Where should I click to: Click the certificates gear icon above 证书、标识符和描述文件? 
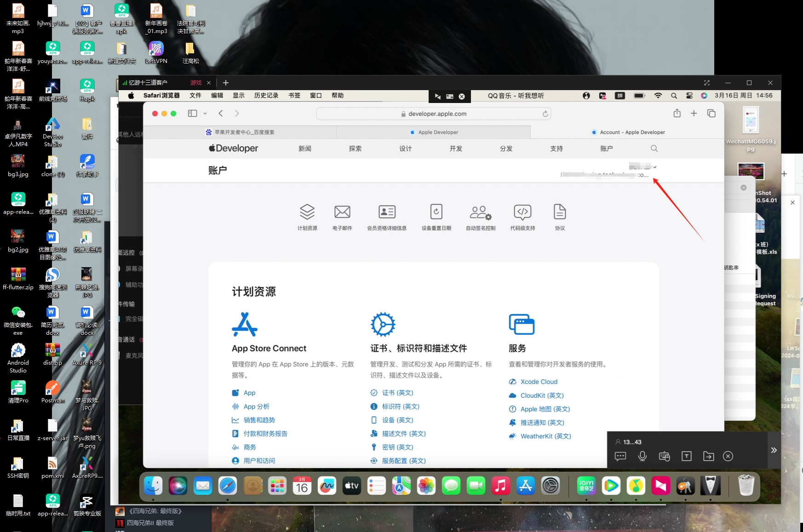(383, 324)
